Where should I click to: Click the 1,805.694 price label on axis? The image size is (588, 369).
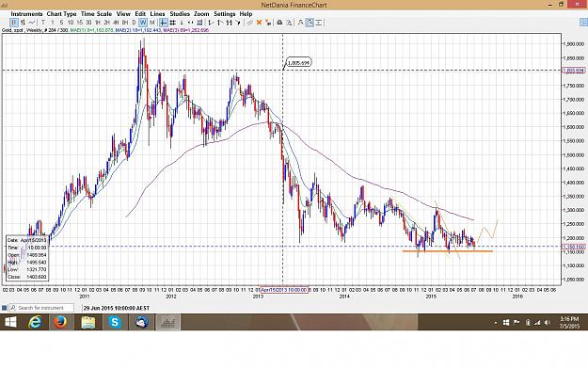573,71
